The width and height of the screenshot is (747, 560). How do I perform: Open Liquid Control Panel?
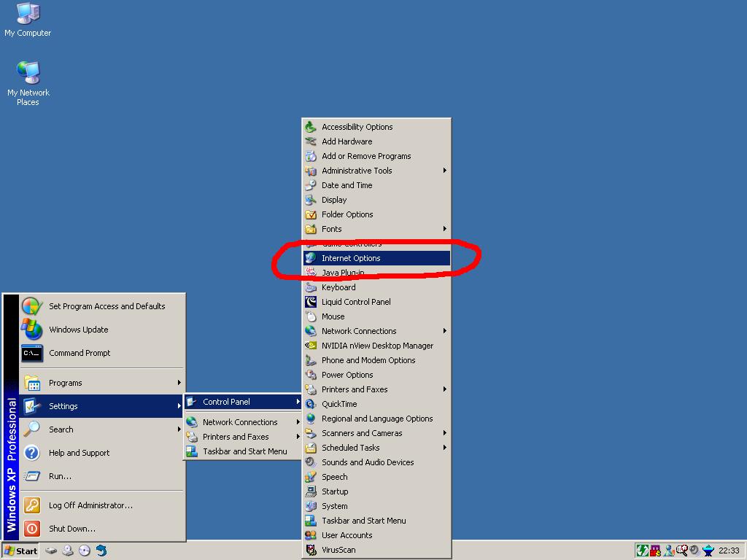click(x=377, y=302)
